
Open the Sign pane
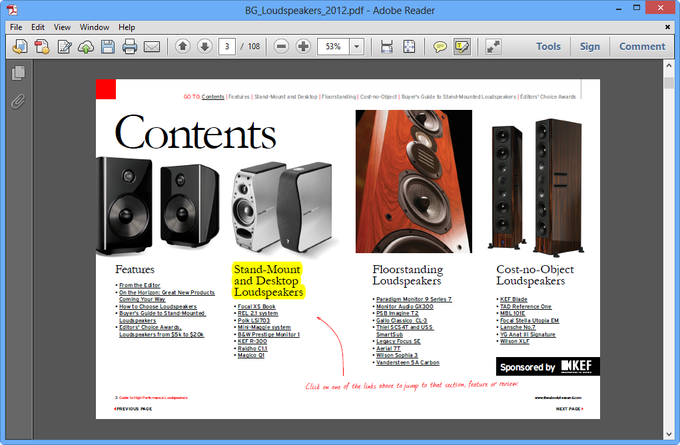(x=590, y=46)
